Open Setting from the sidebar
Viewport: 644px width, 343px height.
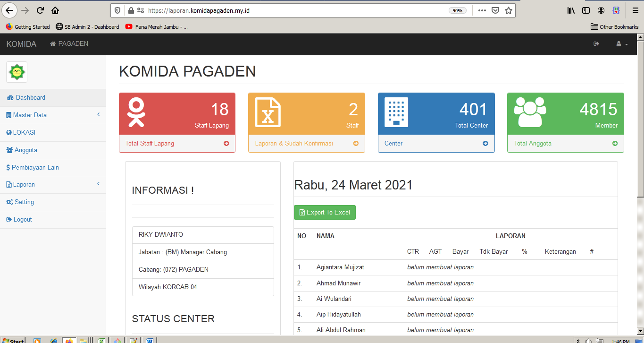click(x=24, y=202)
